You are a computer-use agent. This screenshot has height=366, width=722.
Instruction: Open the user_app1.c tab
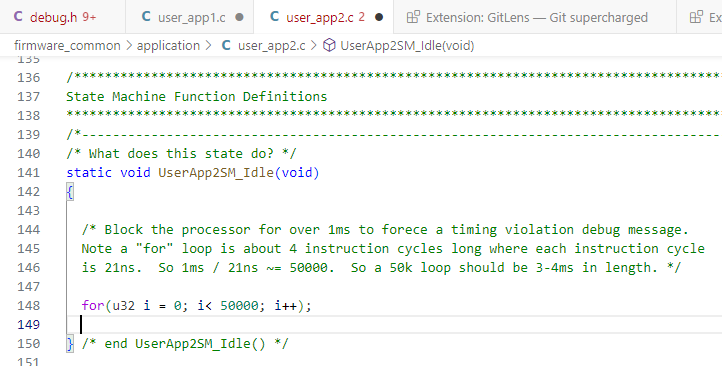(x=189, y=17)
